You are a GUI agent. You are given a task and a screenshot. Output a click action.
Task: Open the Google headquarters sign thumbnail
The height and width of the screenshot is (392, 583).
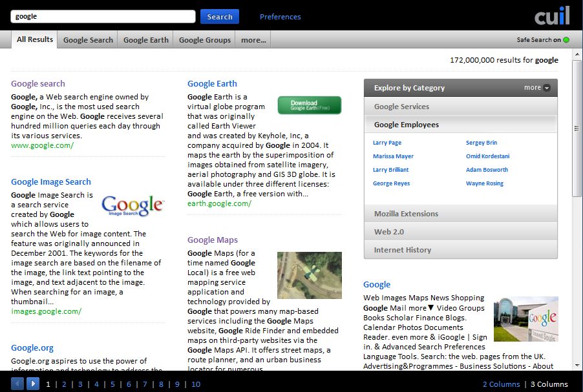coord(525,319)
